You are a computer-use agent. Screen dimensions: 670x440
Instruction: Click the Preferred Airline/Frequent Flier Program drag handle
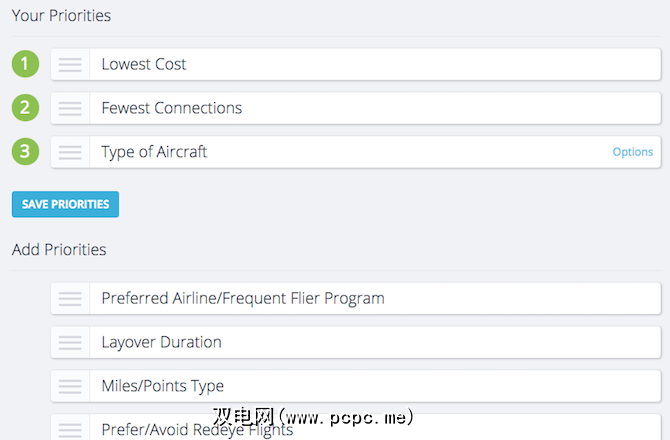tap(70, 298)
